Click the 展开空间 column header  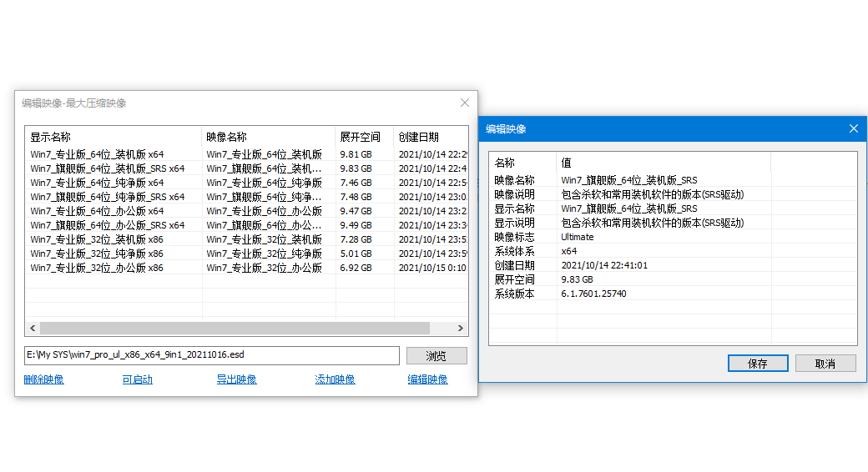364,137
